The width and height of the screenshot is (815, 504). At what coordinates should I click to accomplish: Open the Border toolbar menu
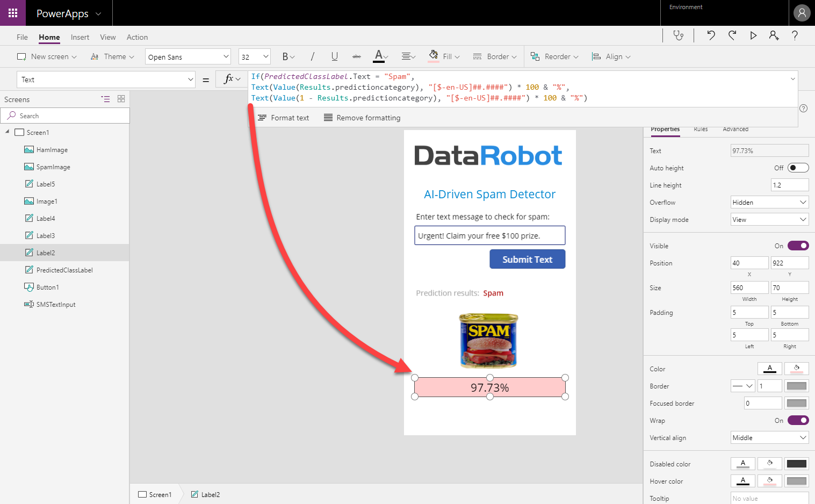495,56
